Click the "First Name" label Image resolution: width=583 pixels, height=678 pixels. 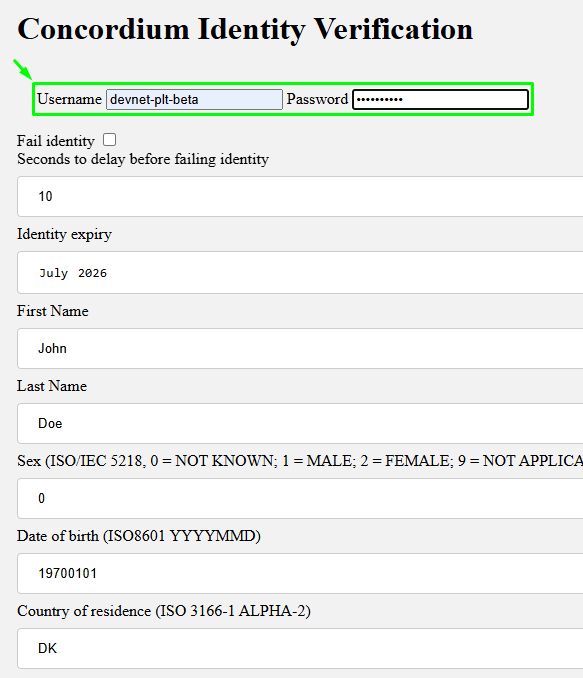pos(53,311)
